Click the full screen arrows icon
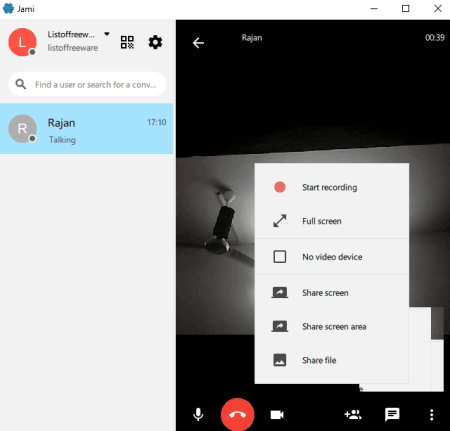 click(x=280, y=221)
